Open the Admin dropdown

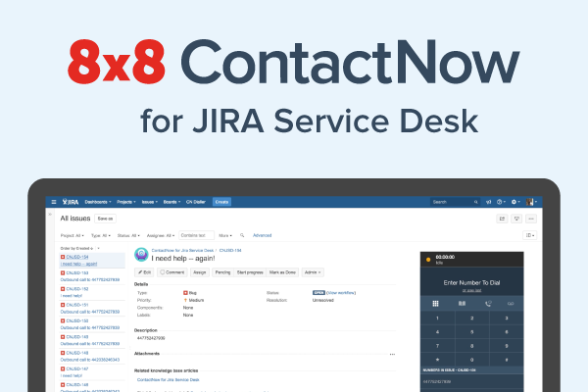(313, 272)
